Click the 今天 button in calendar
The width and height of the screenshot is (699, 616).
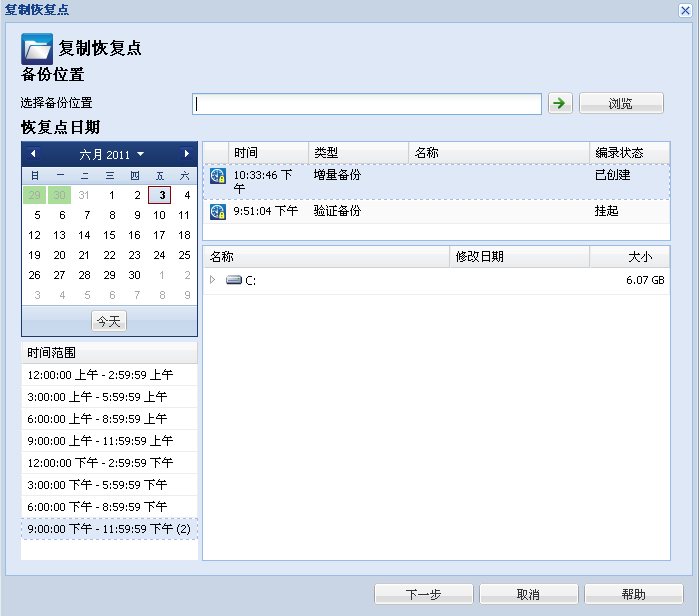point(109,321)
